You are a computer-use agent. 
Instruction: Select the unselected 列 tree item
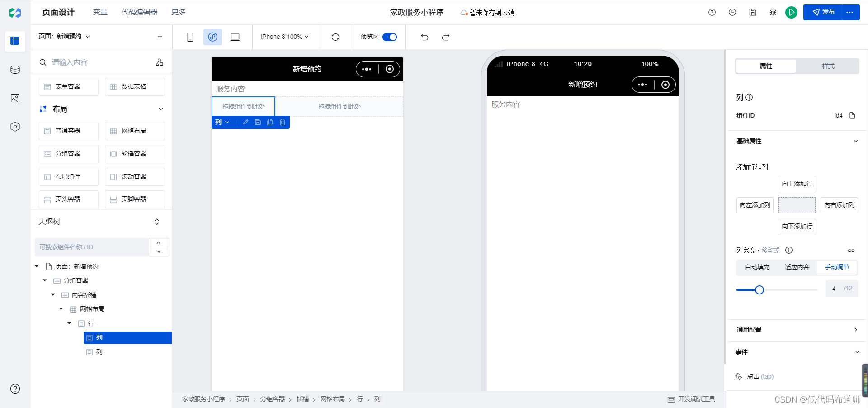tap(99, 352)
